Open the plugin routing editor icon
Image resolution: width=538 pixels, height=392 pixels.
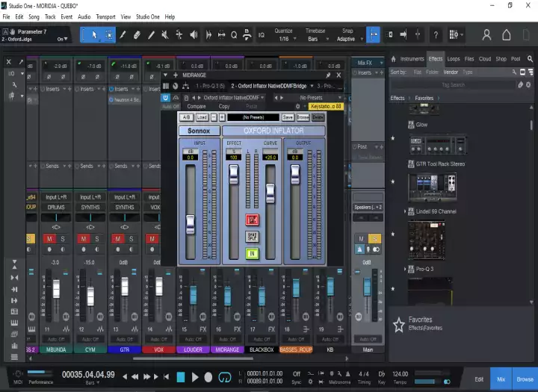click(x=185, y=86)
